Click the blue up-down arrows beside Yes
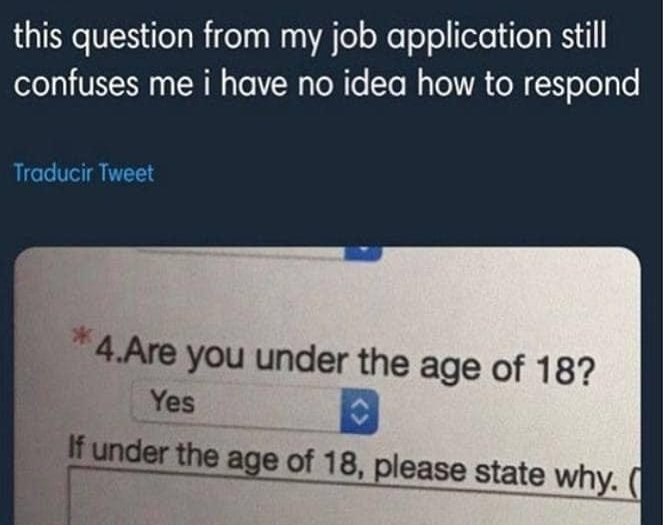This screenshot has width=663, height=525. 359,412
